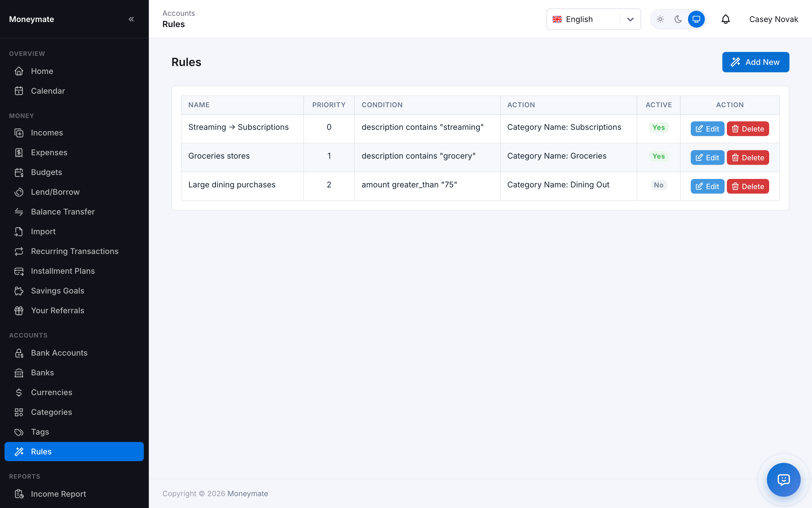Screen dimensions: 812x508
Task: Expand language selector chevron arrow
Action: 630,19
